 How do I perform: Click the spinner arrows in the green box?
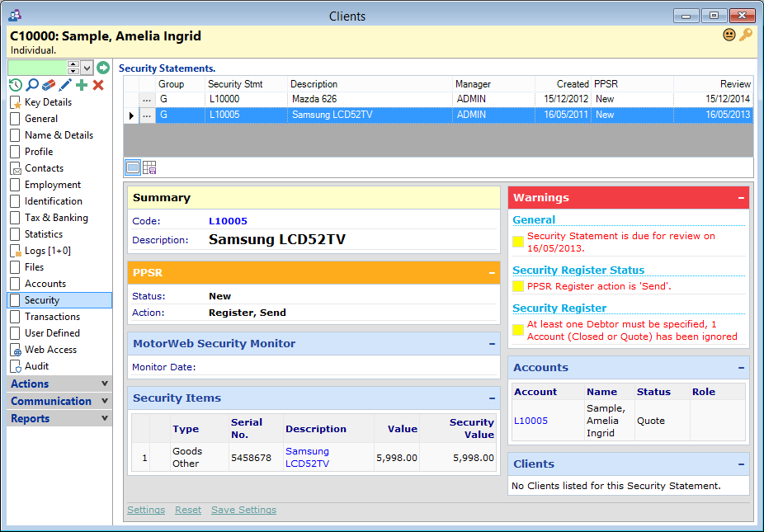point(73,68)
